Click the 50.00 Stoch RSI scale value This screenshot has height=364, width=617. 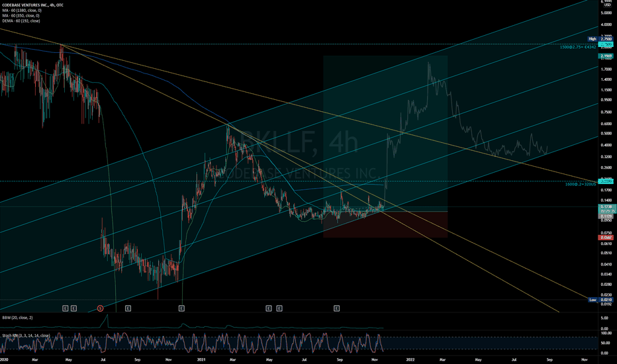[x=605, y=343]
